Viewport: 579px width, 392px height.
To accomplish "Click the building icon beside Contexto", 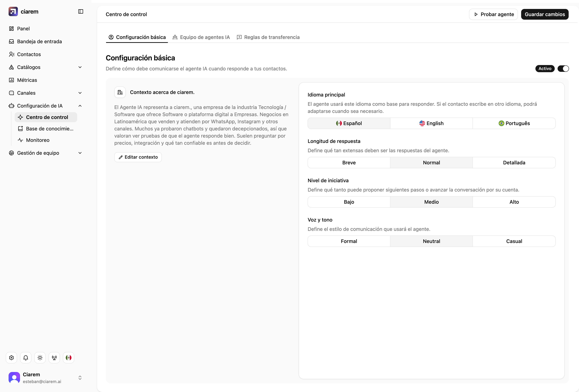I will click(x=120, y=92).
